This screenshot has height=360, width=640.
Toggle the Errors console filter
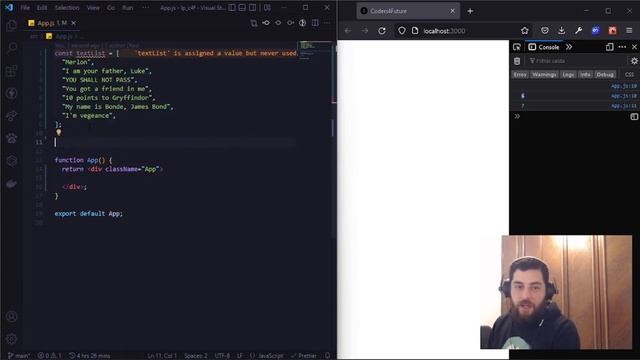coord(520,74)
